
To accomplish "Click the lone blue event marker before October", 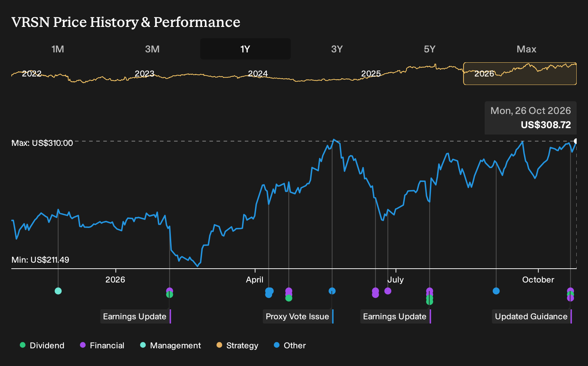I will pyautogui.click(x=496, y=291).
